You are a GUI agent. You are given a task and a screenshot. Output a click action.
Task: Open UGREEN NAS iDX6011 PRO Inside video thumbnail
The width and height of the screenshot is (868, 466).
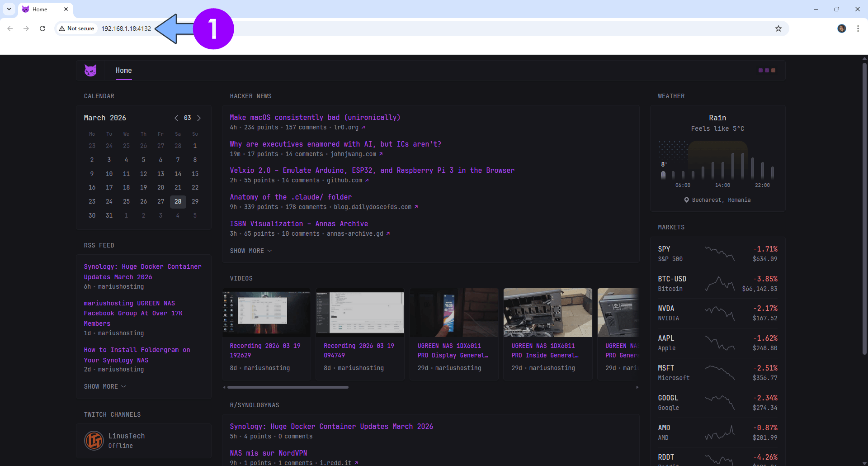pos(547,313)
